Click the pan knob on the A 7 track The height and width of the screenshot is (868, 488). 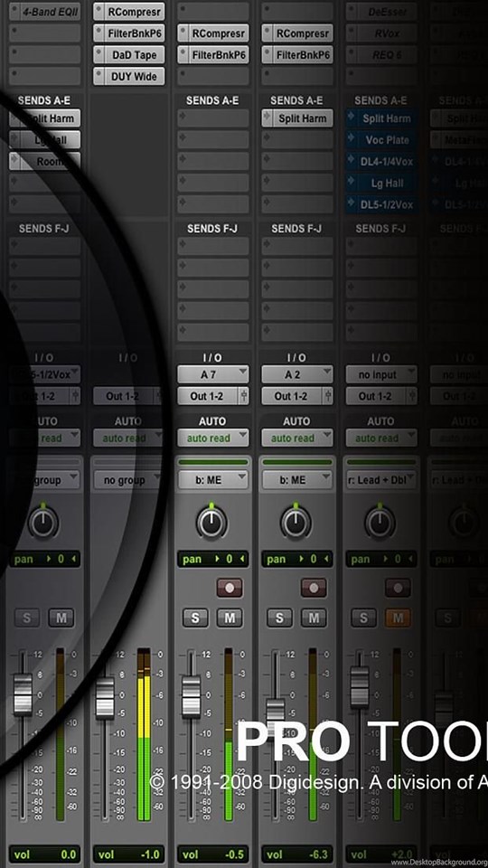tap(211, 522)
